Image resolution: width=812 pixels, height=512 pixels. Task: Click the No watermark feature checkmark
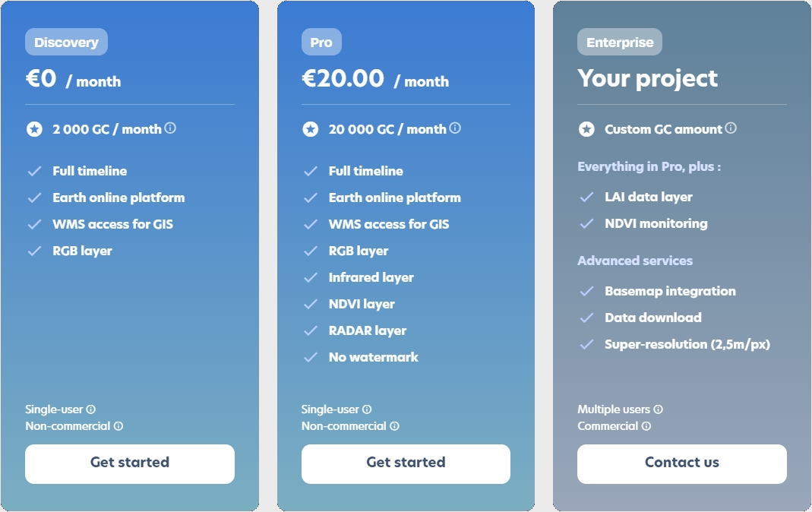click(x=310, y=357)
